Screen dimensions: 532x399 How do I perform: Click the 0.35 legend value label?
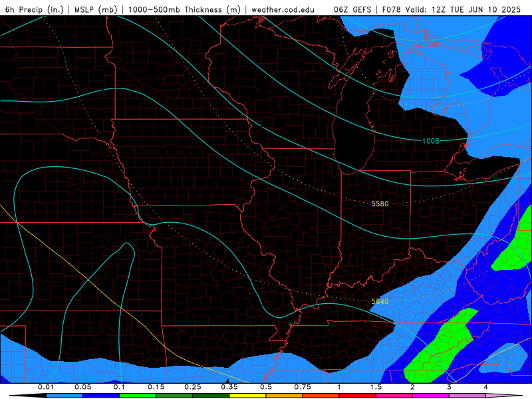coord(229,387)
